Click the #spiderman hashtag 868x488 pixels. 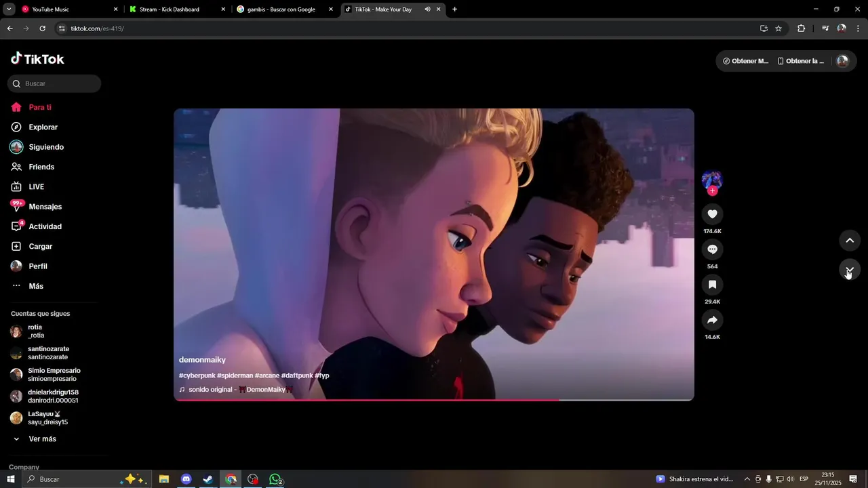tap(235, 375)
